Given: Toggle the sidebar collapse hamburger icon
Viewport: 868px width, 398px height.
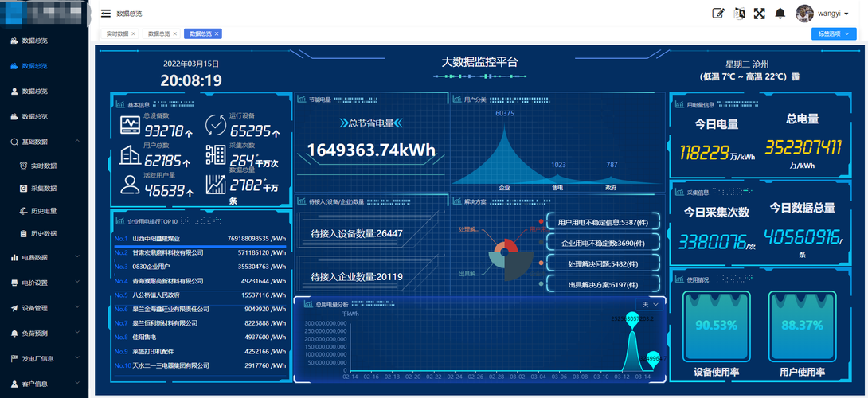Looking at the screenshot, I should [x=106, y=14].
